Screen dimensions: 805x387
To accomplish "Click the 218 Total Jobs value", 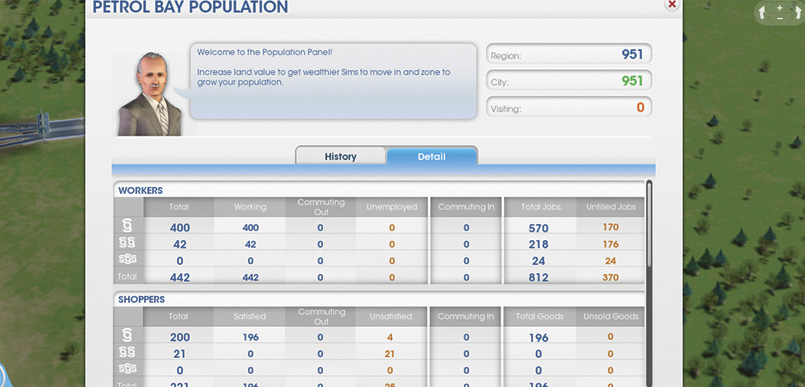I will click(539, 244).
